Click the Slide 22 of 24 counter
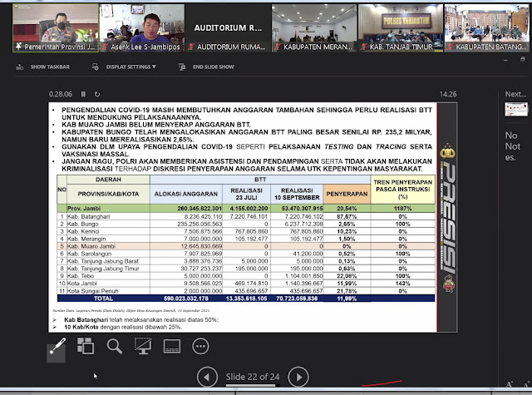The height and width of the screenshot is (395, 532). tap(253, 377)
